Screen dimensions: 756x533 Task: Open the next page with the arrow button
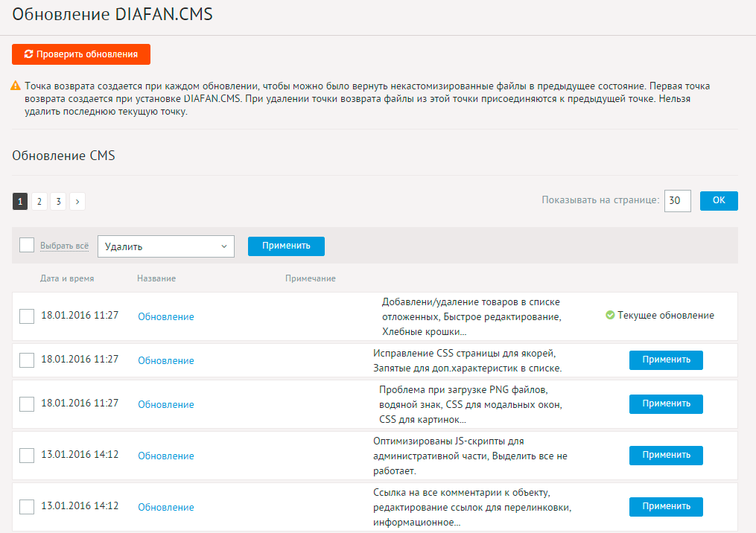tap(77, 202)
